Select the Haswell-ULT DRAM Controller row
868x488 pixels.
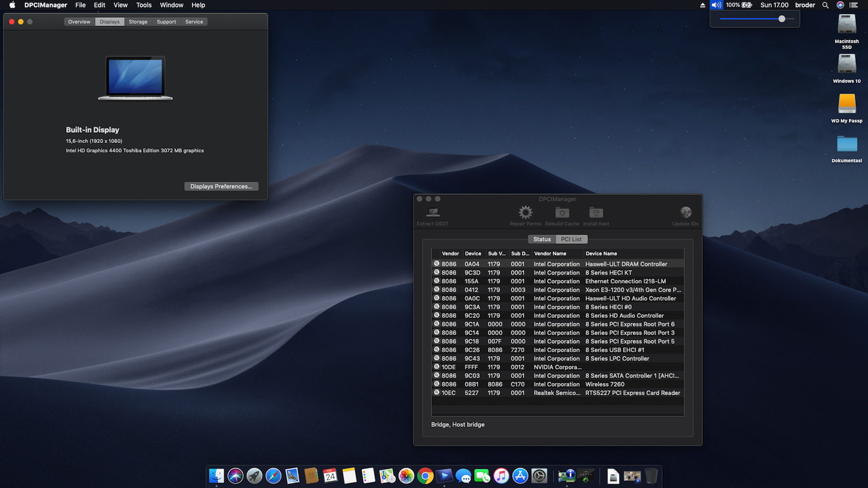(557, 264)
